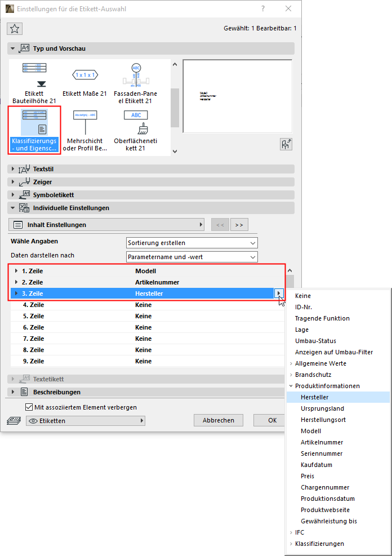The image size is (392, 556).
Task: Choose Artikelnummer in popup menu
Action: pos(338,442)
